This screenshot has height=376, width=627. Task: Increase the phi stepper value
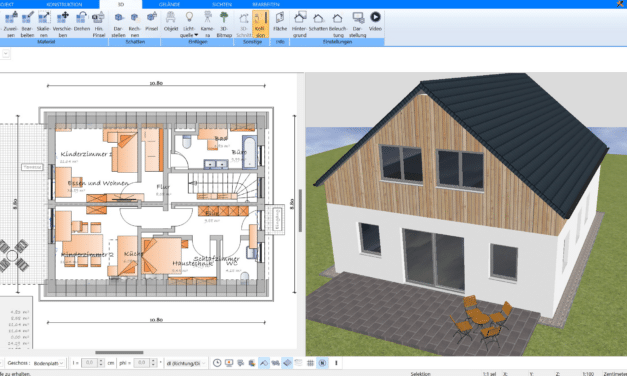pos(153,361)
